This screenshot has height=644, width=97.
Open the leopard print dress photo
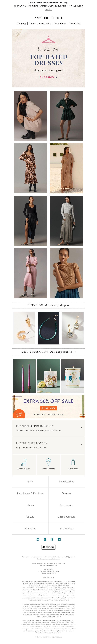(x=30, y=168)
